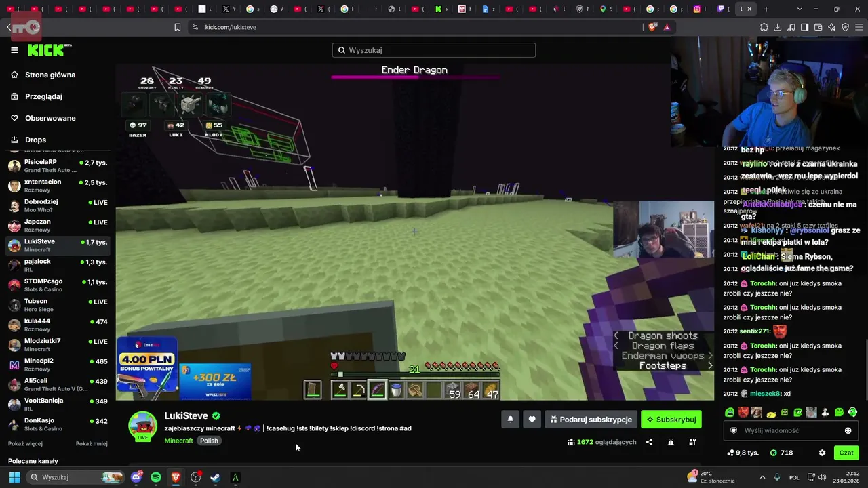Expand list with Pokaż więcej
Screen dimensions: 868x488
(25, 444)
